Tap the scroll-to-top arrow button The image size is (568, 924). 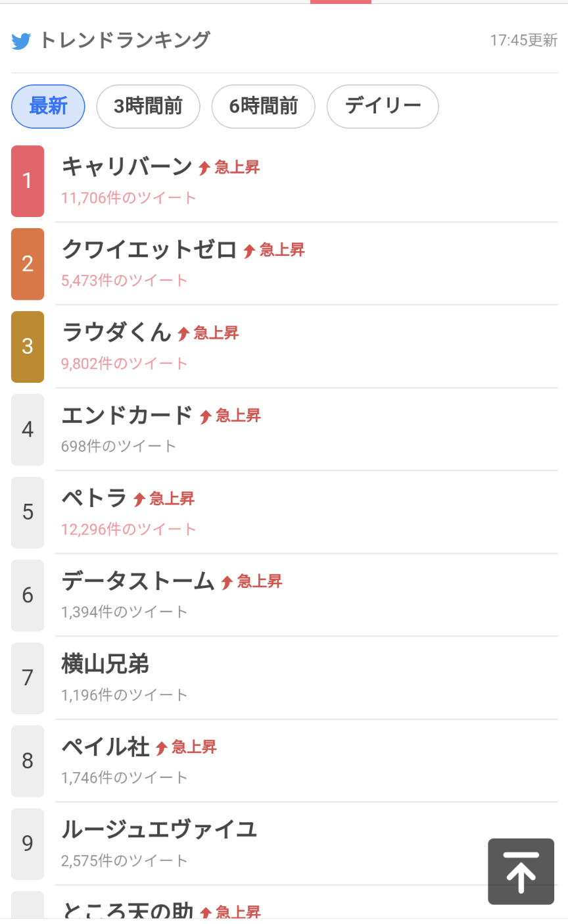(521, 871)
